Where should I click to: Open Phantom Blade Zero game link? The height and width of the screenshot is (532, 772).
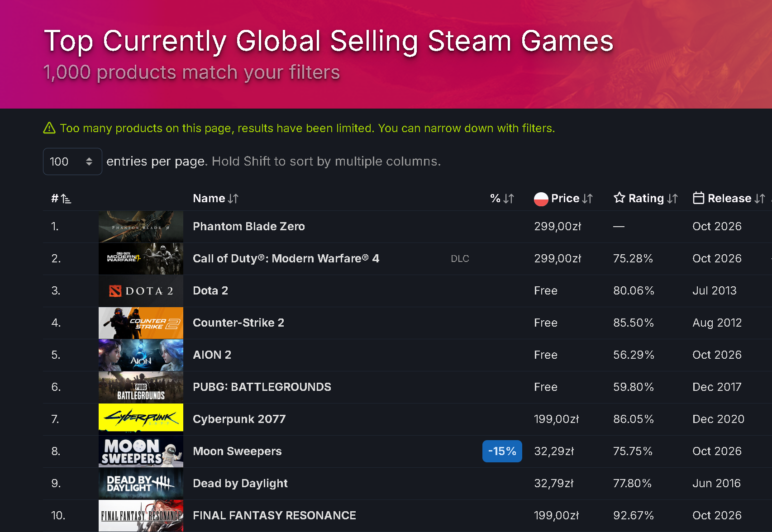[249, 226]
